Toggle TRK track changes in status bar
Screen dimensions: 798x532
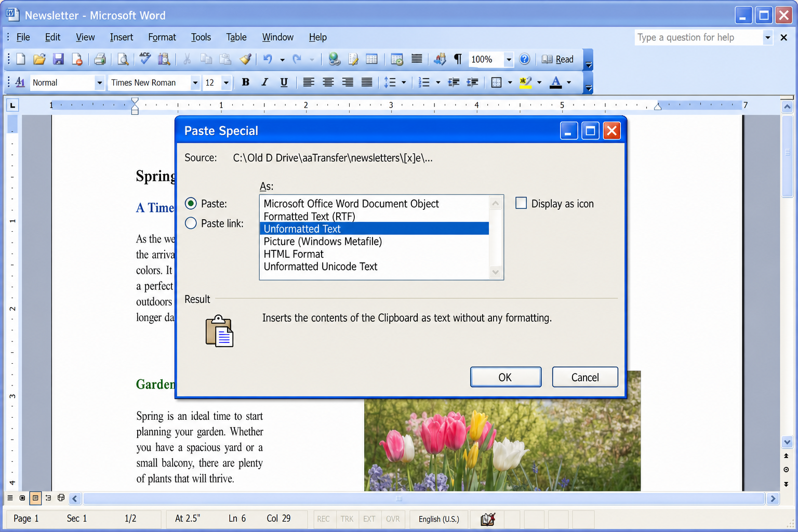347,519
